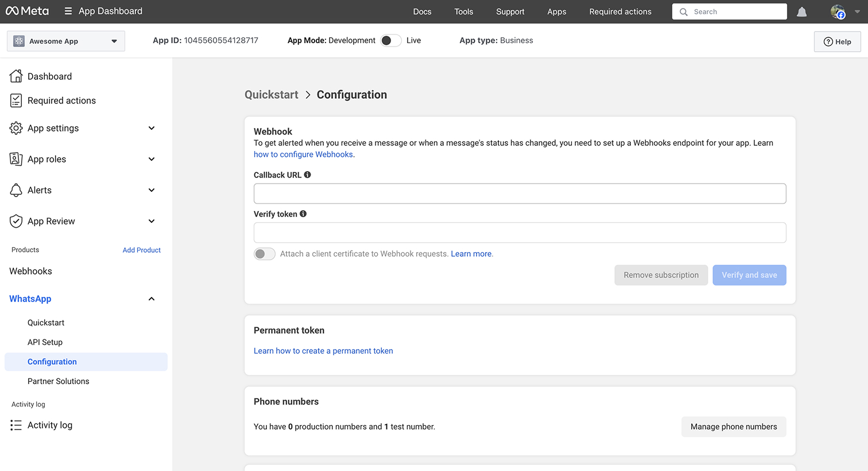Click the notifications bell in the top bar
Screen dimensions: 868x471
click(x=801, y=11)
